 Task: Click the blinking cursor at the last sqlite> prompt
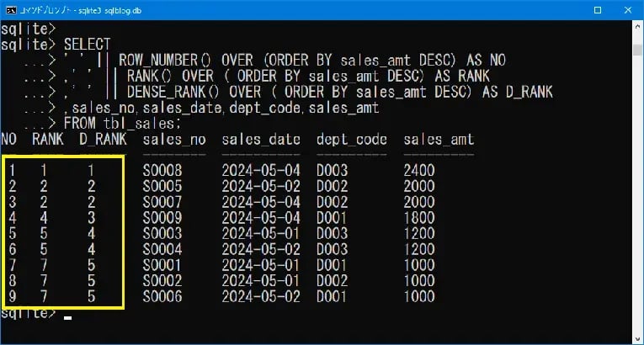[x=68, y=316]
